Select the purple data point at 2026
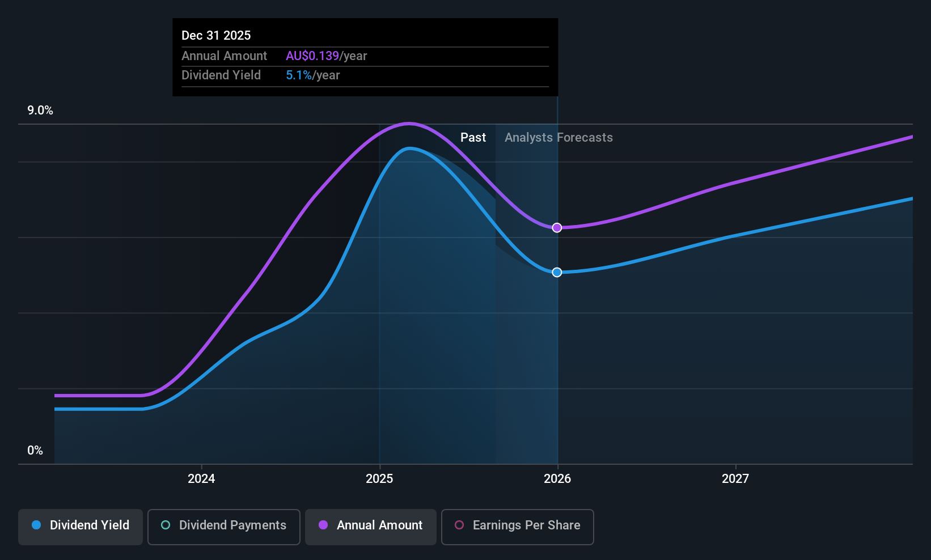This screenshot has height=560, width=931. (x=557, y=227)
